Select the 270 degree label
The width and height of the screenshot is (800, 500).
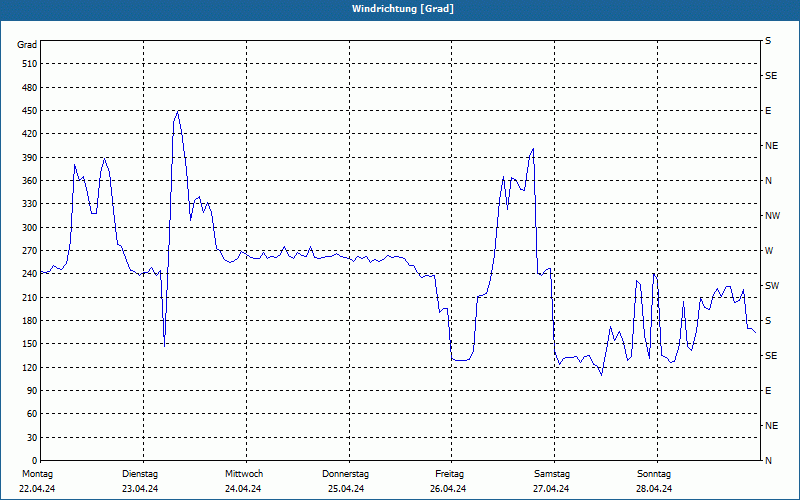click(x=29, y=251)
